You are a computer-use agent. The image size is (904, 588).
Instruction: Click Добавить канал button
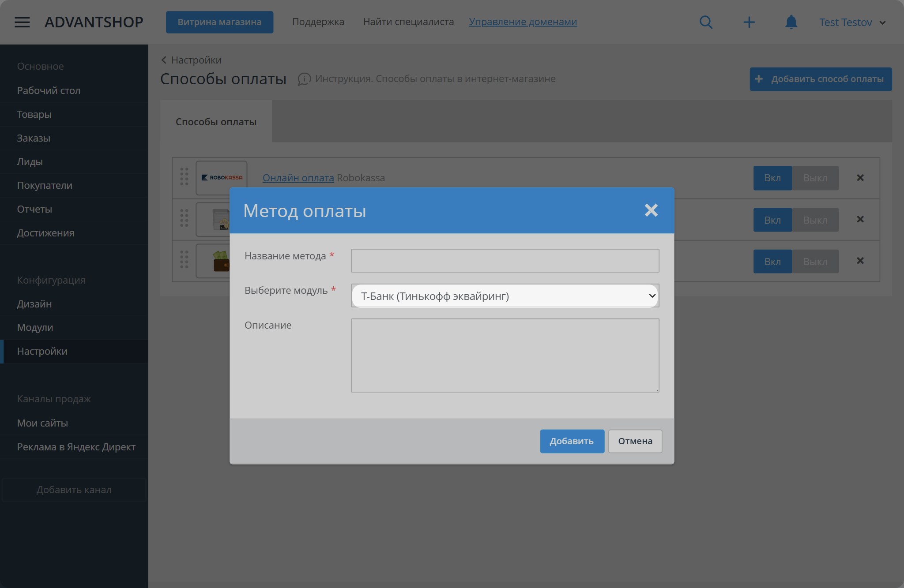point(74,490)
